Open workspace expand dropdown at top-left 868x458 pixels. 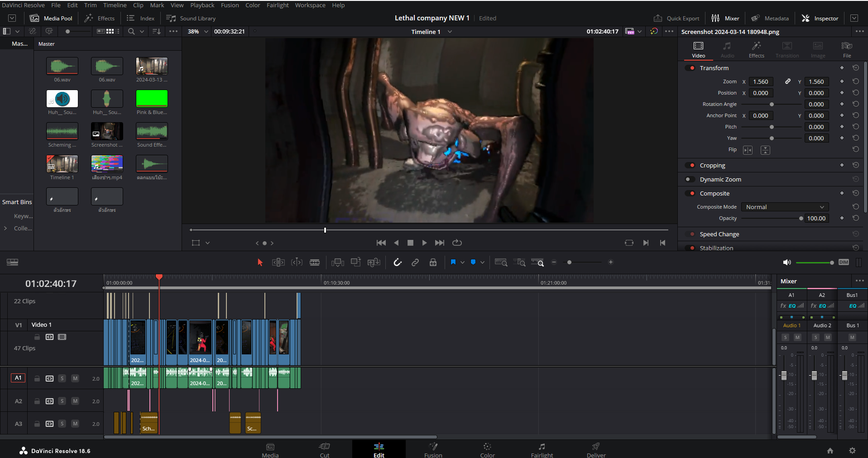(x=12, y=18)
